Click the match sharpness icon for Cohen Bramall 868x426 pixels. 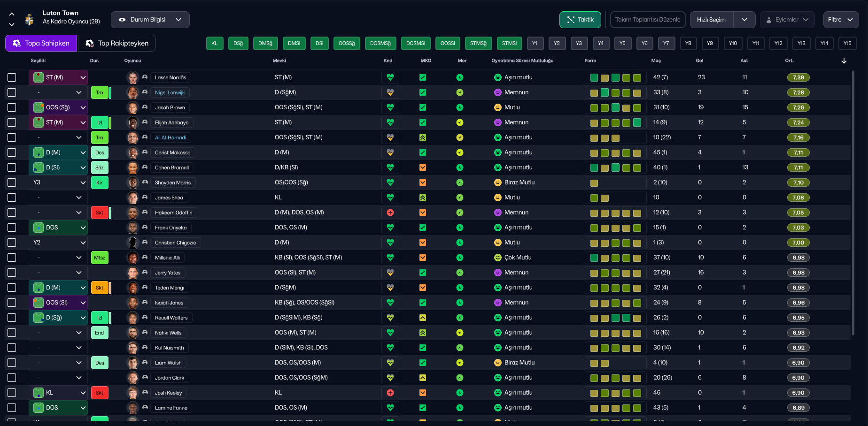(423, 167)
